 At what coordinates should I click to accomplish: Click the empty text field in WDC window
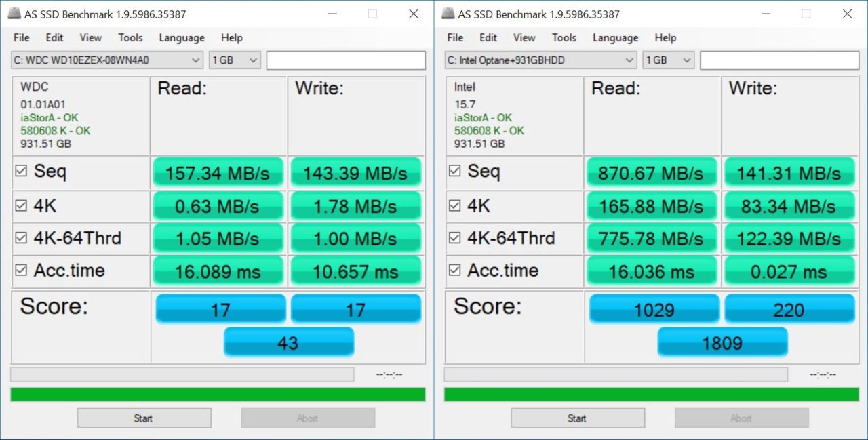click(346, 60)
